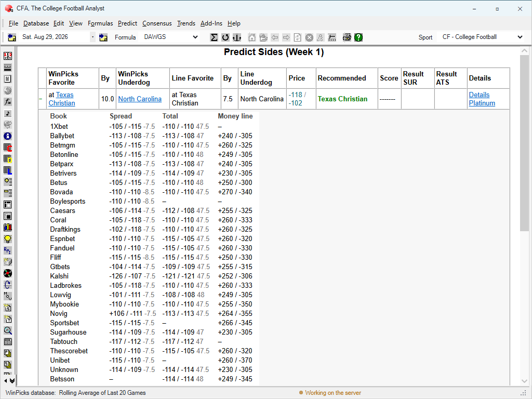Open the Help menu
Screen dimensions: 532x399
click(x=234, y=23)
